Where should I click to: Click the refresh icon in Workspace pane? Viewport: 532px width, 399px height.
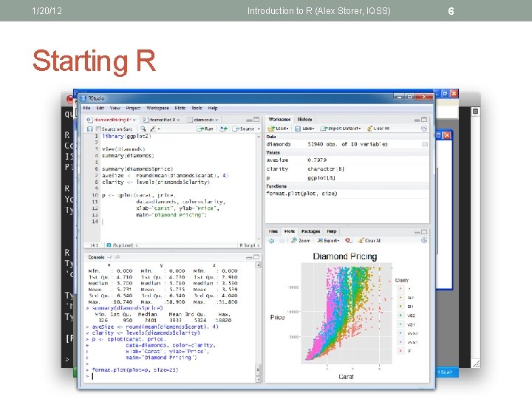(424, 129)
